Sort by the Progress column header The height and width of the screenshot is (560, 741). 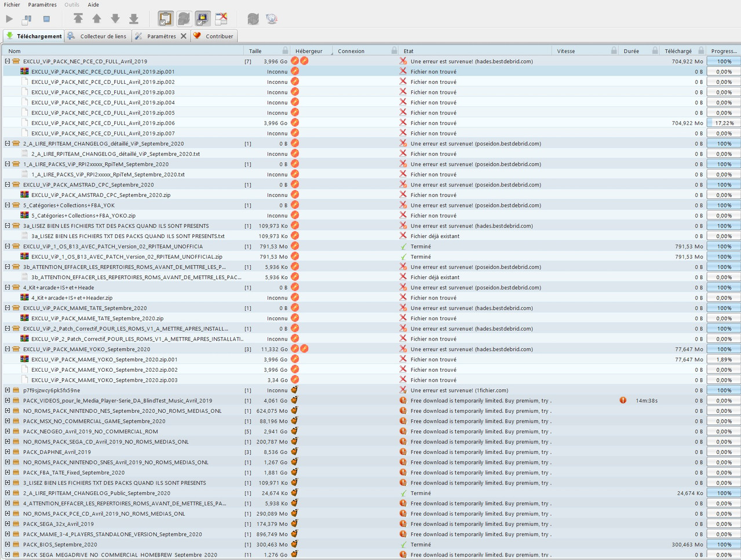tap(724, 51)
